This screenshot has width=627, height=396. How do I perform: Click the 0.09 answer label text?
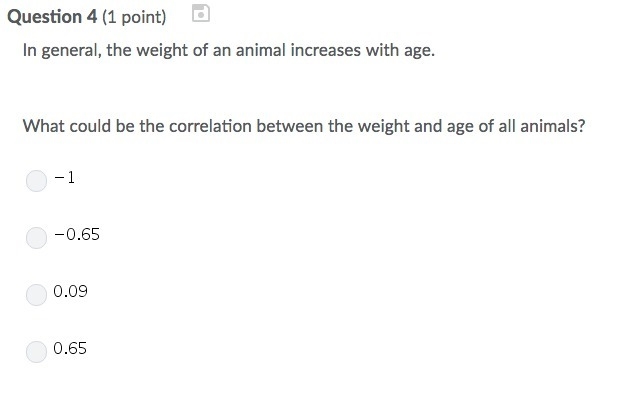pos(70,291)
